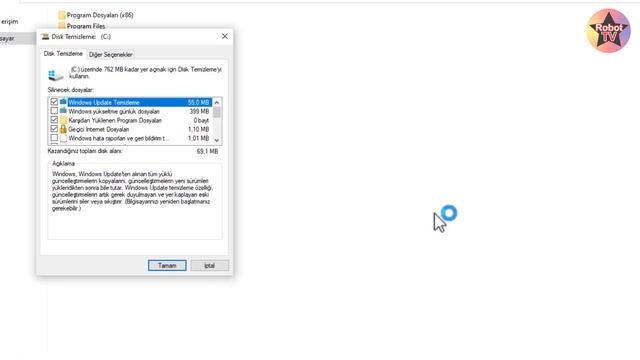
Task: Click folder icon of Karşıdan Yüklenen Program Dosyaları
Action: pos(63,120)
